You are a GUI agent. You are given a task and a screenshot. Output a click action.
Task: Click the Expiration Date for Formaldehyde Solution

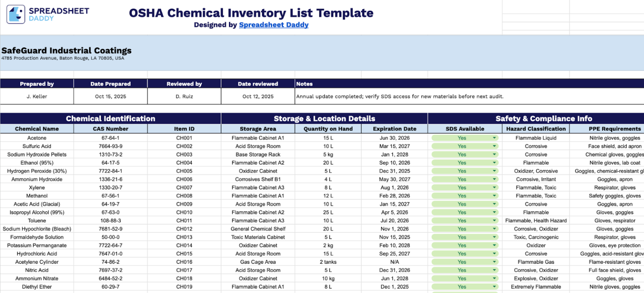(394, 237)
